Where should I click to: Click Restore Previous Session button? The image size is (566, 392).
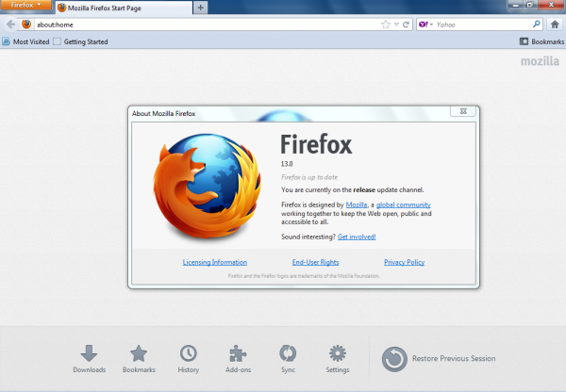coord(439,359)
